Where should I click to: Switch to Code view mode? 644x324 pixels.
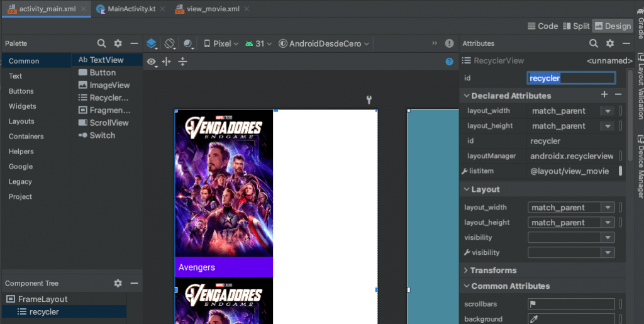pyautogui.click(x=543, y=26)
